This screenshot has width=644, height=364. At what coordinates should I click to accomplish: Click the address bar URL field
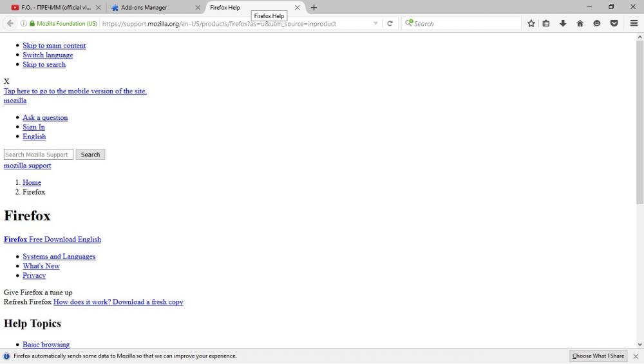(x=236, y=24)
